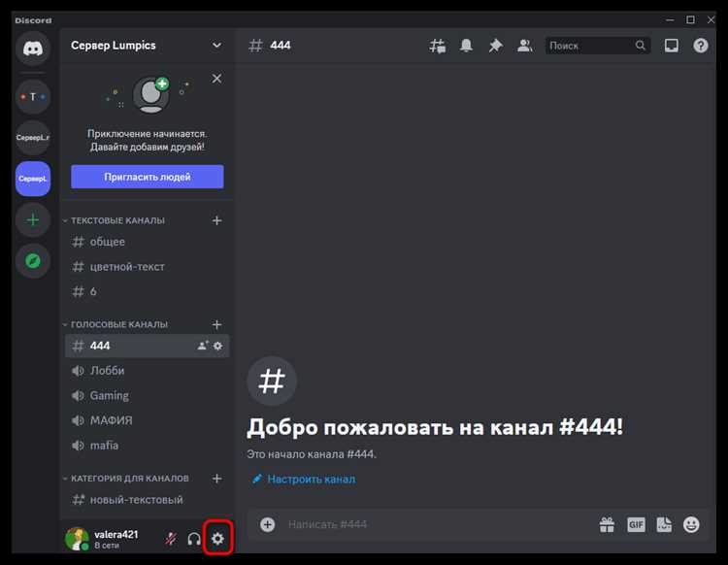Screen dimensions: 728x565
Task: Open the sticker picker
Action: (664, 524)
